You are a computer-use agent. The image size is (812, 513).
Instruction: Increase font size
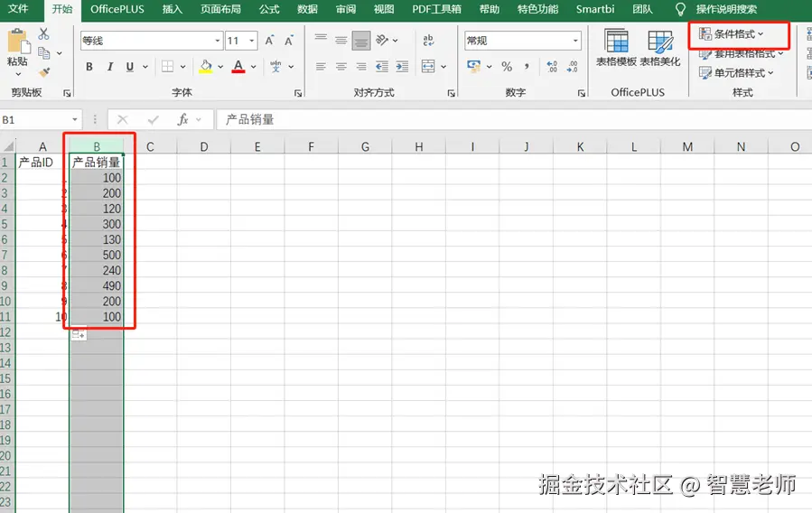(269, 41)
